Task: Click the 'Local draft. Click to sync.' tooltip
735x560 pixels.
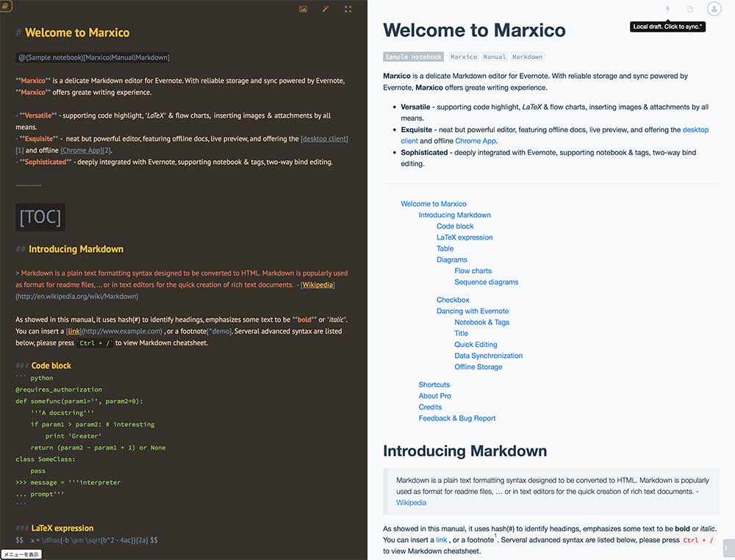Action: (x=667, y=25)
